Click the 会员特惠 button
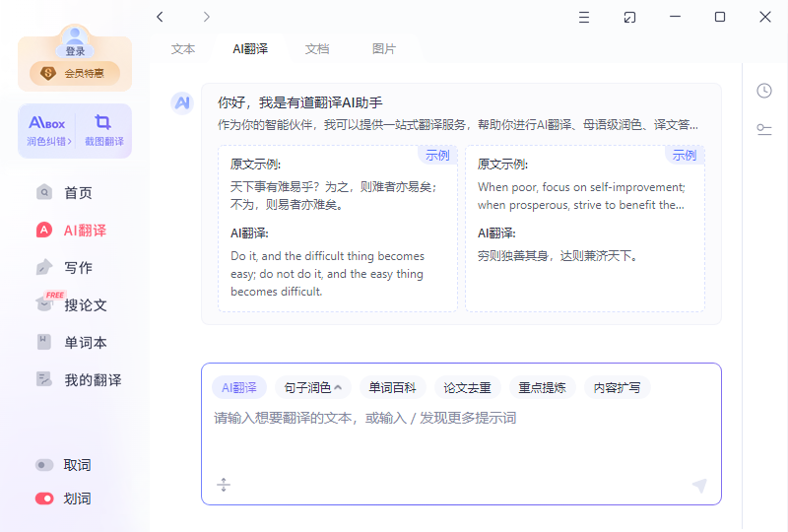Viewport: 788px width, 532px height. 75,73
